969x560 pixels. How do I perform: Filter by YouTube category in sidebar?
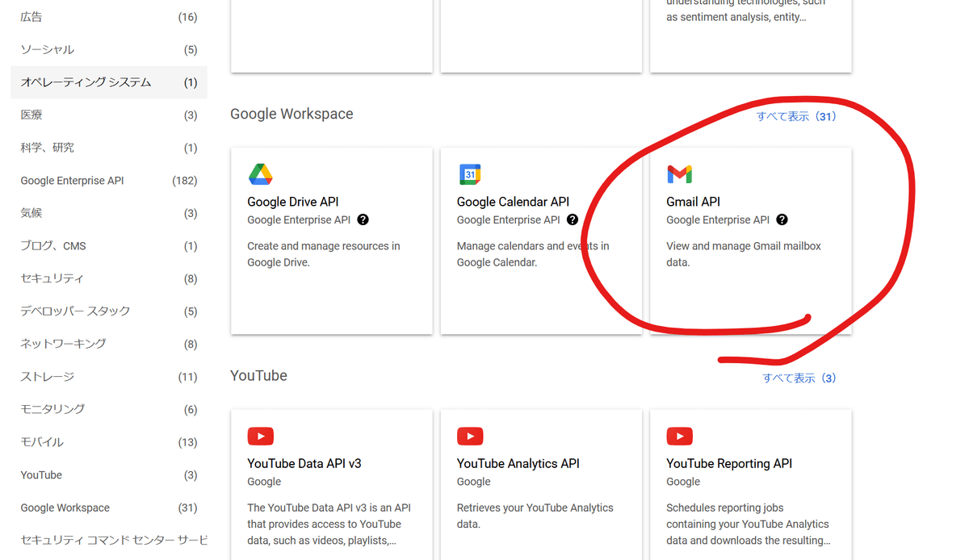click(x=109, y=475)
